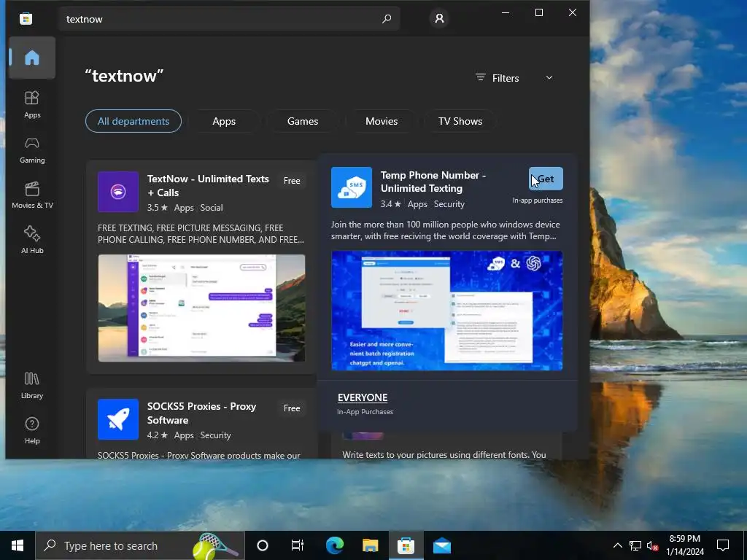Show hidden system tray icons
The width and height of the screenshot is (747, 560).
[x=617, y=545]
